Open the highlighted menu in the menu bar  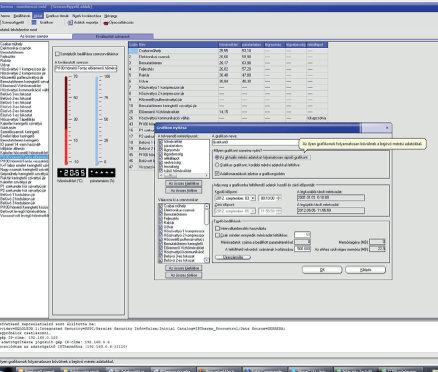point(38,16)
